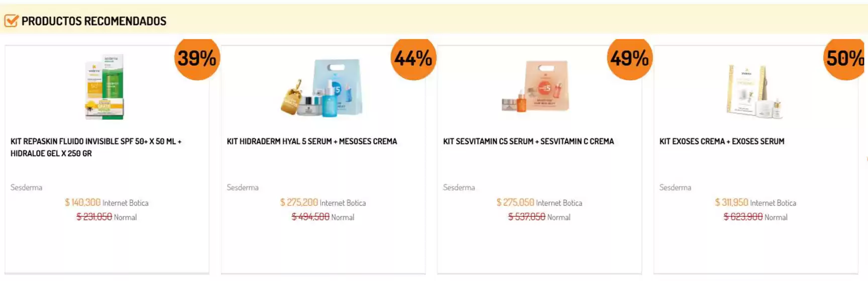This screenshot has width=868, height=281.
Task: Click the Kit Sesvitamin C5 Serum title
Action: [528, 142]
